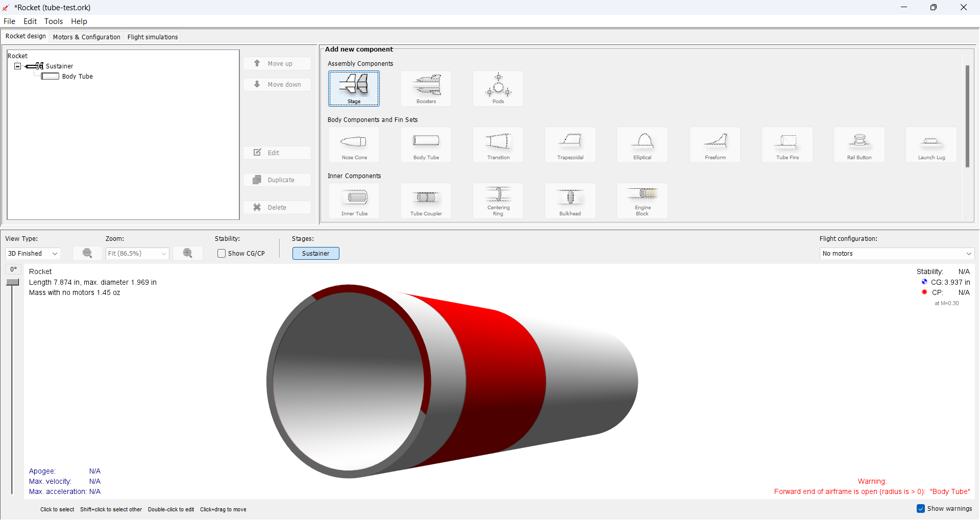The height and width of the screenshot is (520, 980).
Task: Open the View Type dropdown
Action: coord(32,253)
